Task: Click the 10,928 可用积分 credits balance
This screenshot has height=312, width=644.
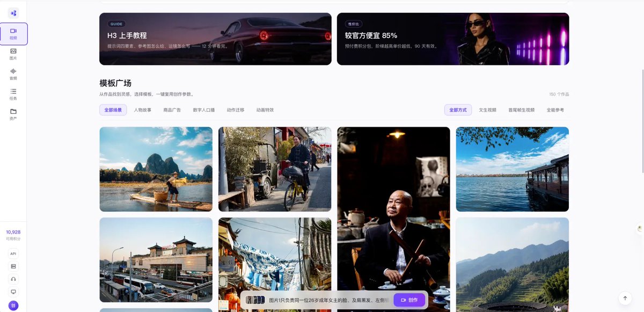Action: (x=13, y=235)
